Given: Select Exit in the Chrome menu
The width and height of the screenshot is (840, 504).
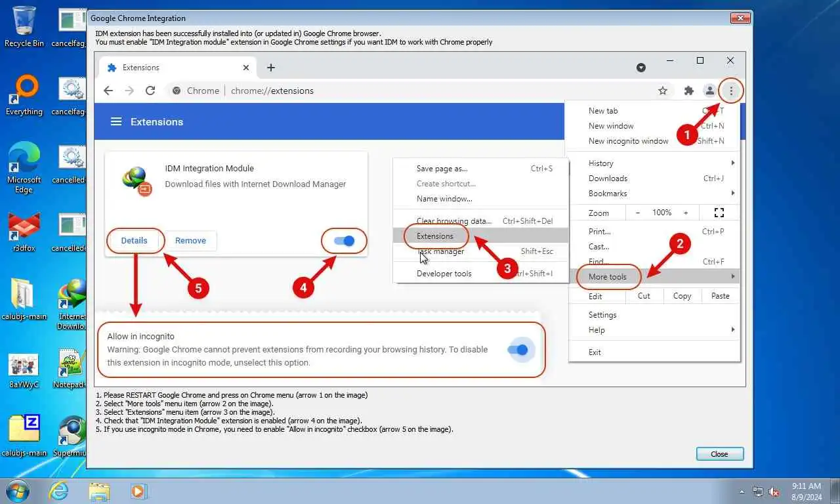Looking at the screenshot, I should tap(595, 352).
